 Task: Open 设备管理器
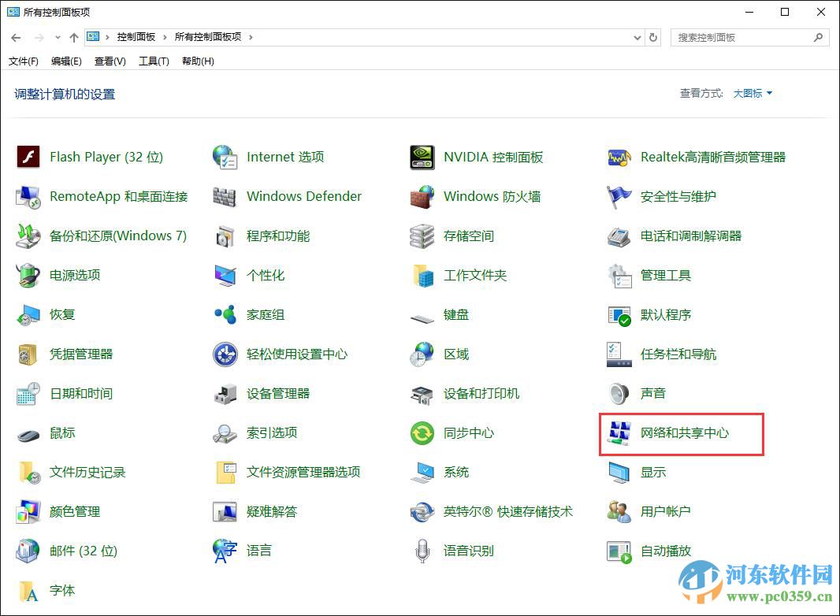(281, 394)
